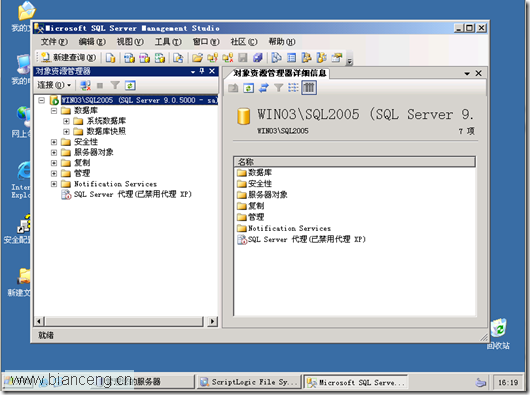Open the 社区(C) menu
530x395 pixels.
tap(244, 42)
